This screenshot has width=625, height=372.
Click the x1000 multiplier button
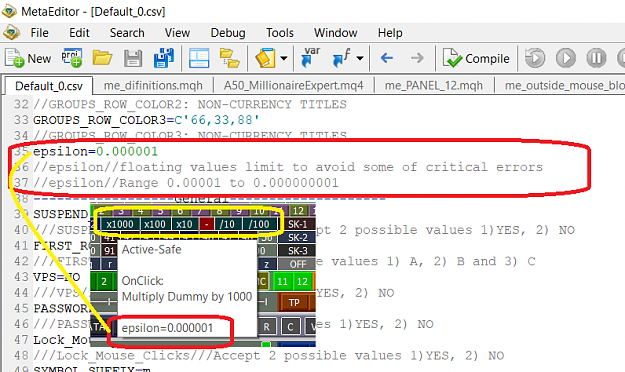click(x=120, y=224)
